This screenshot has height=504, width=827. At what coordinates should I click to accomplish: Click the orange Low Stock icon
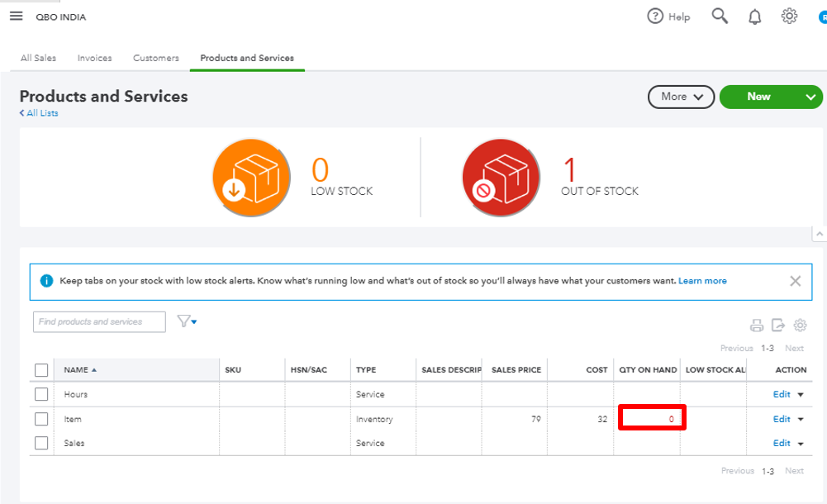coord(251,177)
